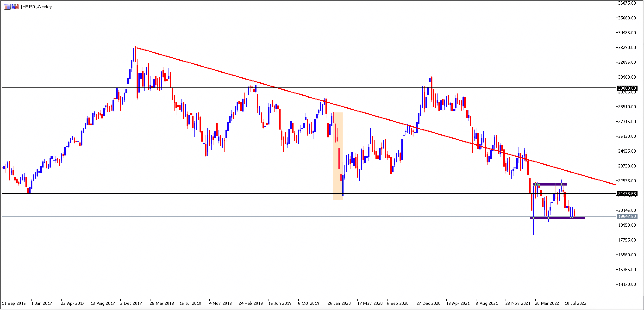
Task: Click the 14170.00 price scale value
Action: (x=627, y=284)
